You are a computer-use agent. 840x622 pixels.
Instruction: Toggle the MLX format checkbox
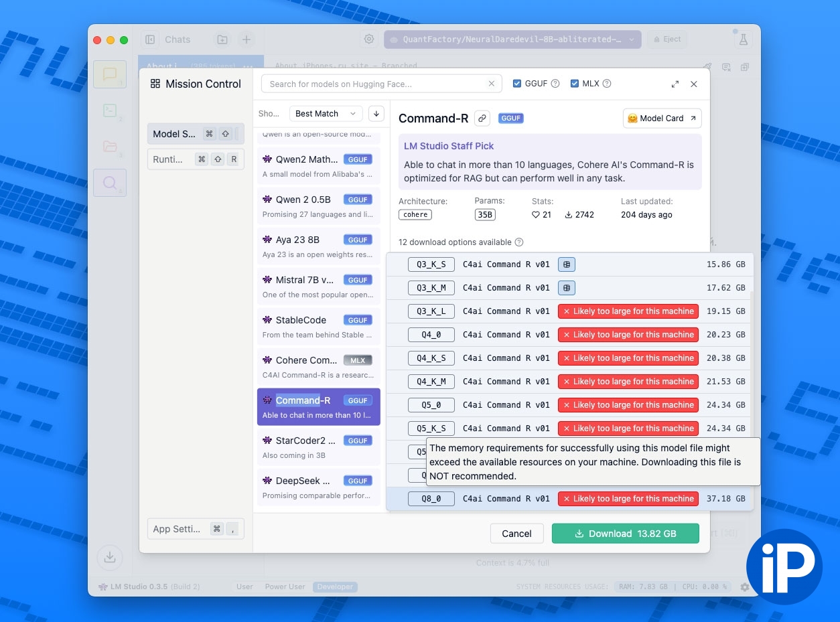pyautogui.click(x=575, y=84)
